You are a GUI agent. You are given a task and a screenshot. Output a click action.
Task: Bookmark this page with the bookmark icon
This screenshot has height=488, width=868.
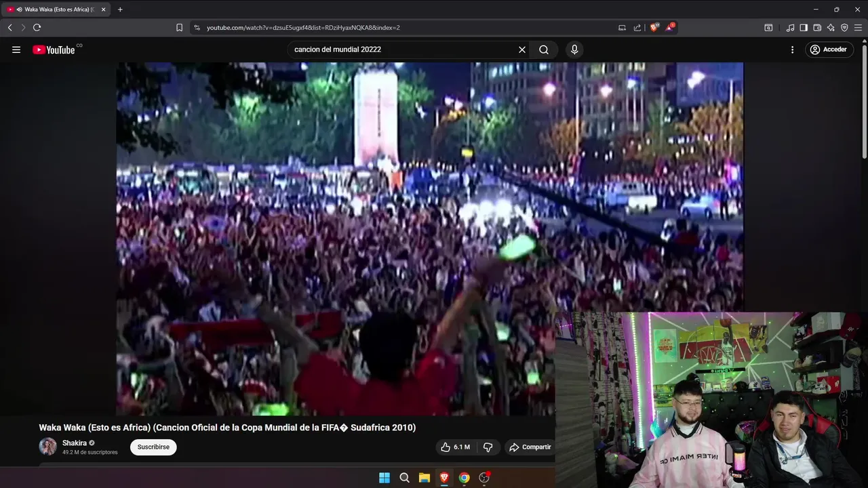click(179, 28)
